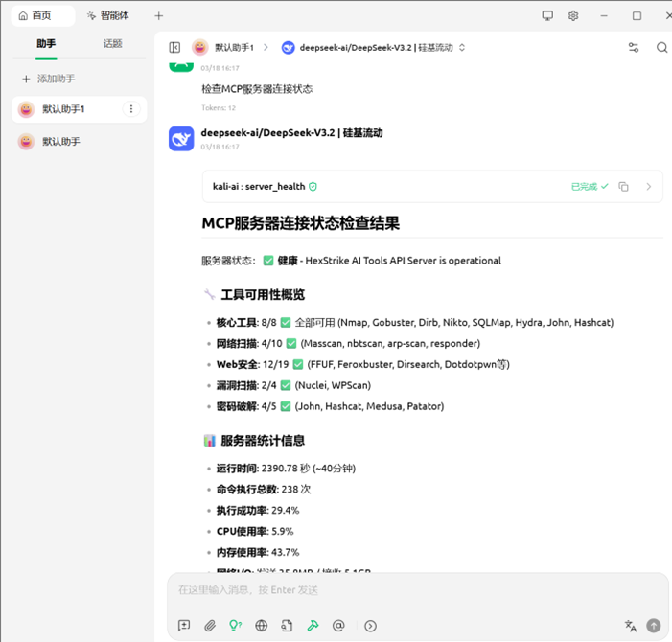The width and height of the screenshot is (672, 642).
Task: Click the DeepSeek whale avatar icon
Action: (x=181, y=138)
